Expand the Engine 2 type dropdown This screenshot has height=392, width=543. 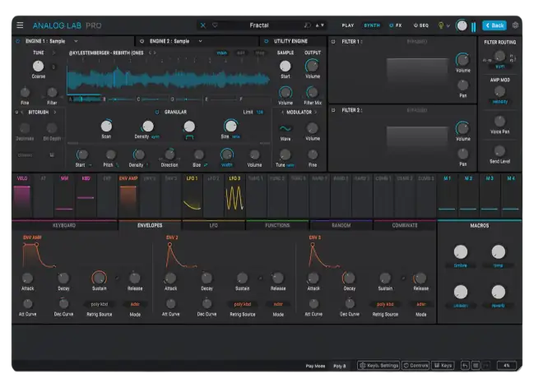point(200,41)
